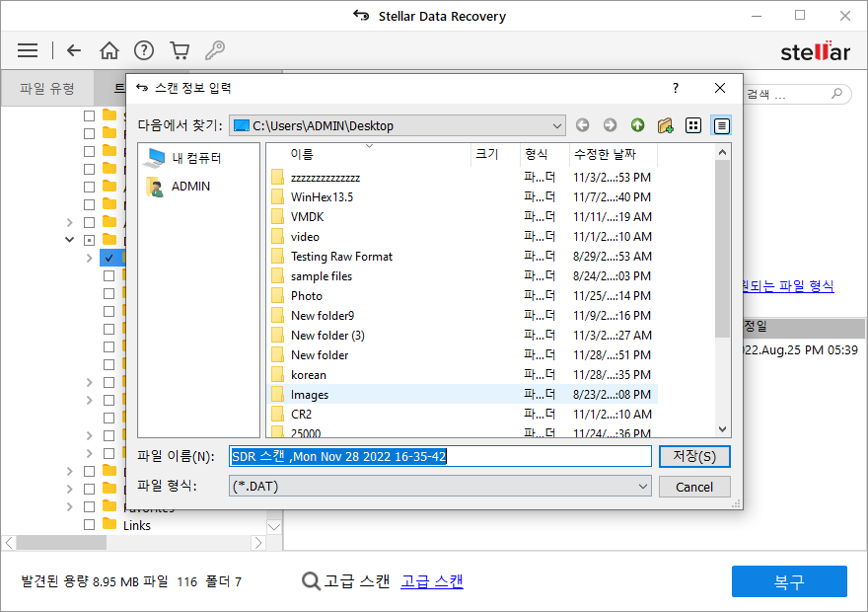Sort by the Name column header

[370, 155]
